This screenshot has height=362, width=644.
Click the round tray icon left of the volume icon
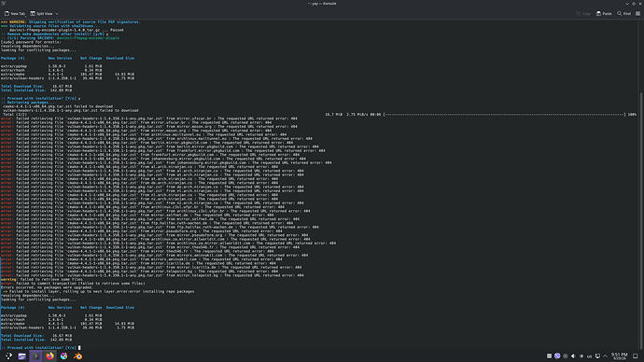coord(566,356)
